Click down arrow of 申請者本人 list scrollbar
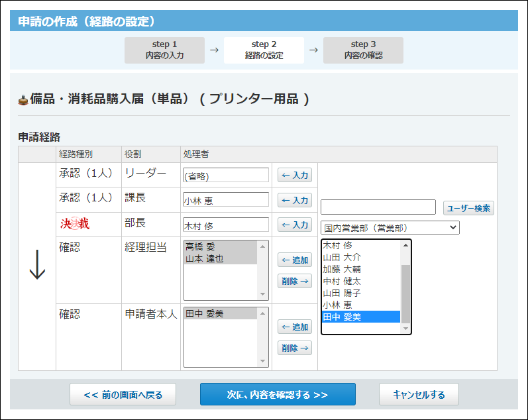 pos(262,361)
